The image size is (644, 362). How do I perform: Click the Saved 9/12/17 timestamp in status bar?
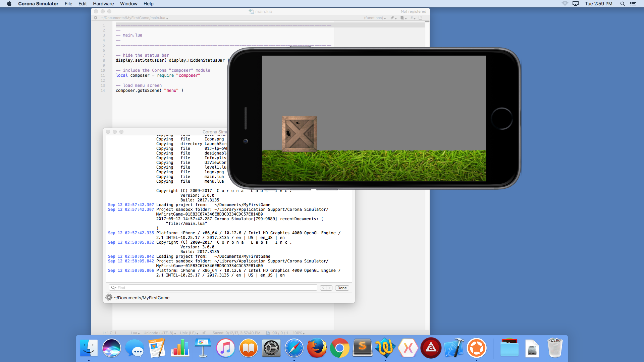236,333
